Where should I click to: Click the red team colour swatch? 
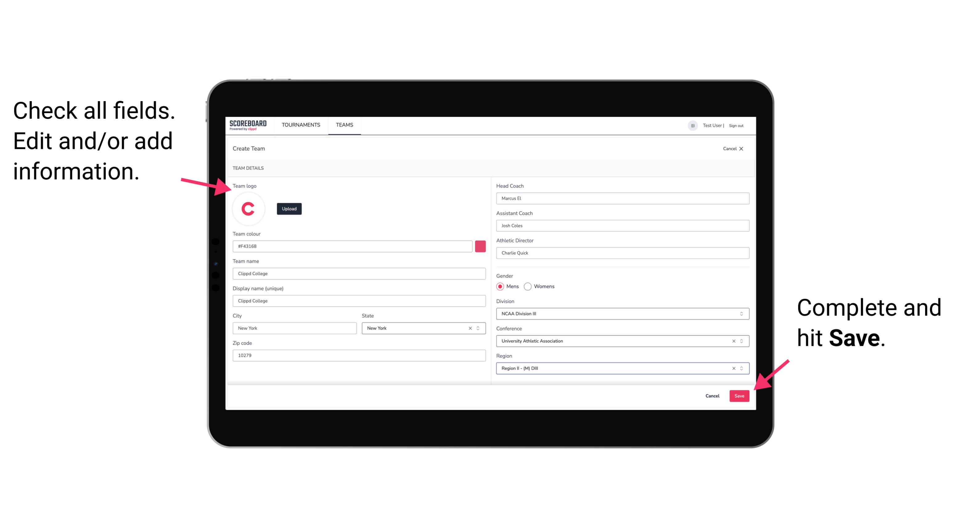pyautogui.click(x=481, y=246)
